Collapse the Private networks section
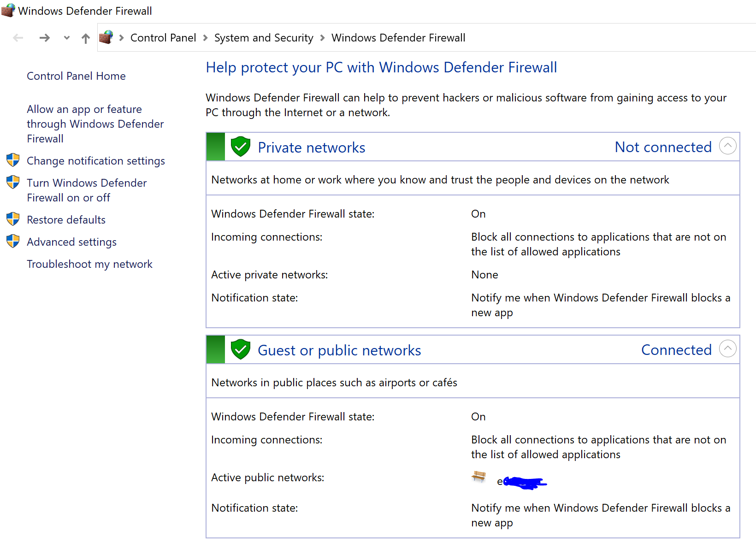Image resolution: width=756 pixels, height=543 pixels. coord(728,146)
